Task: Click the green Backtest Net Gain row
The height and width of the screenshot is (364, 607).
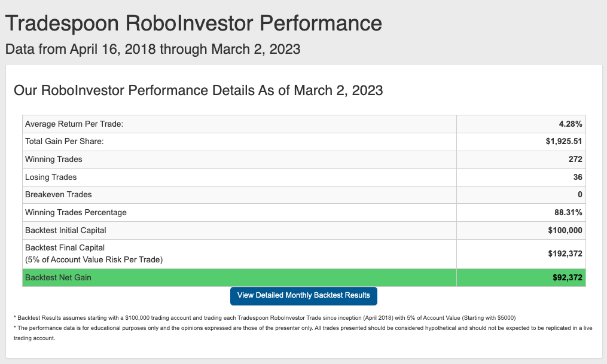Action: (x=304, y=278)
